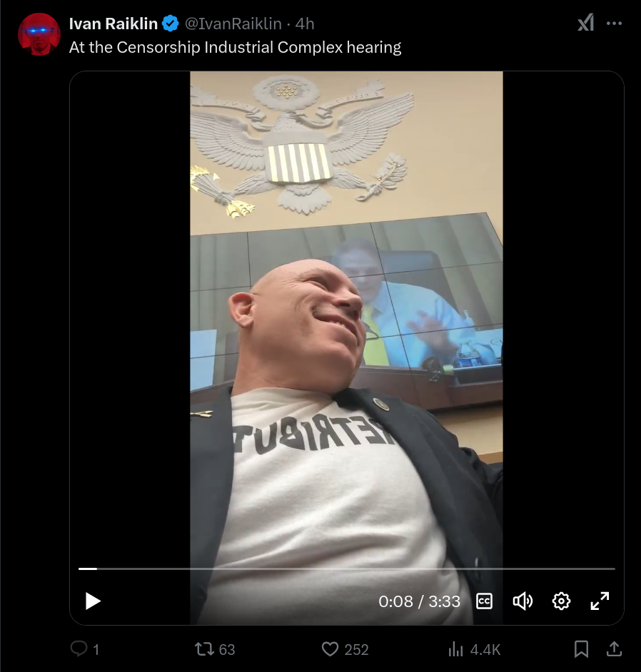Open the @IvanRaiklin handle link
This screenshot has width=641, height=672.
233,24
